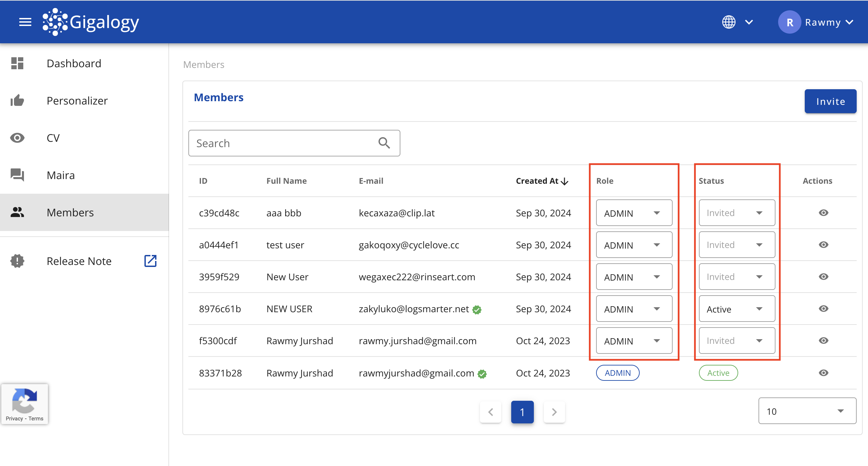This screenshot has width=868, height=466.
Task: Click eye icon for rawmyjurshad@gmail.com row
Action: click(x=823, y=373)
